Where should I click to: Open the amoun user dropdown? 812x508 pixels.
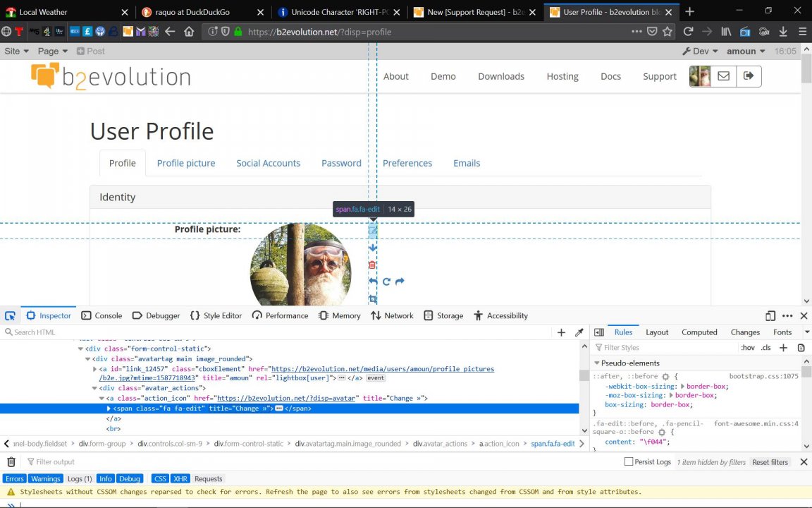(x=746, y=52)
